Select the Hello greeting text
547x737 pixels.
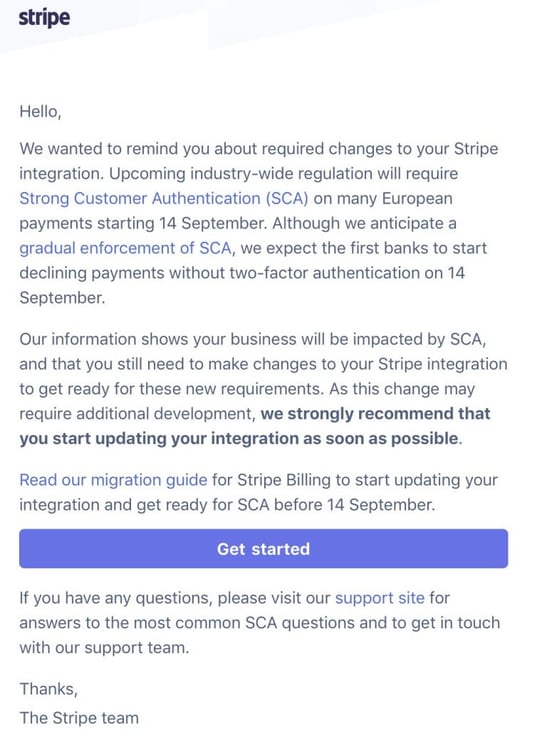point(40,112)
